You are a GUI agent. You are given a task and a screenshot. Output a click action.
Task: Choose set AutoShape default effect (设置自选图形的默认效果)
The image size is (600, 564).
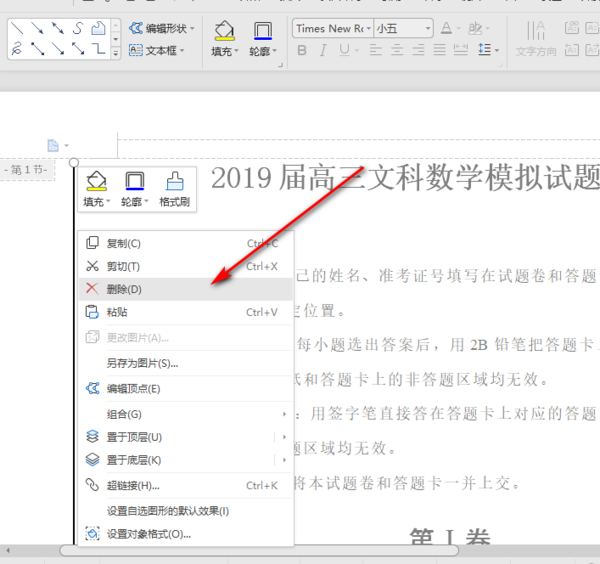tap(186, 511)
